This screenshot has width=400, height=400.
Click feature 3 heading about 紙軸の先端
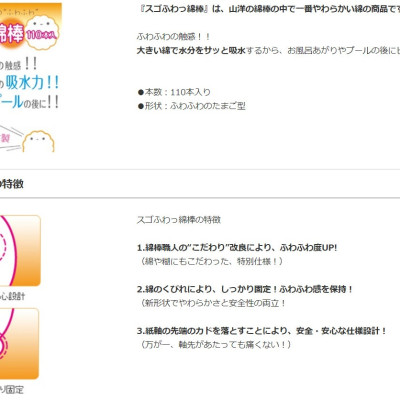coord(262,331)
